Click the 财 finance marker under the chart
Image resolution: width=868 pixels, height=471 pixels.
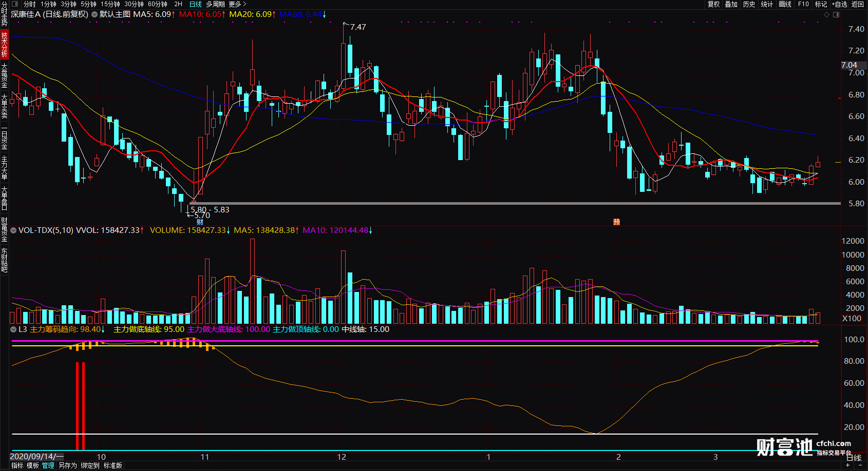tap(200, 222)
